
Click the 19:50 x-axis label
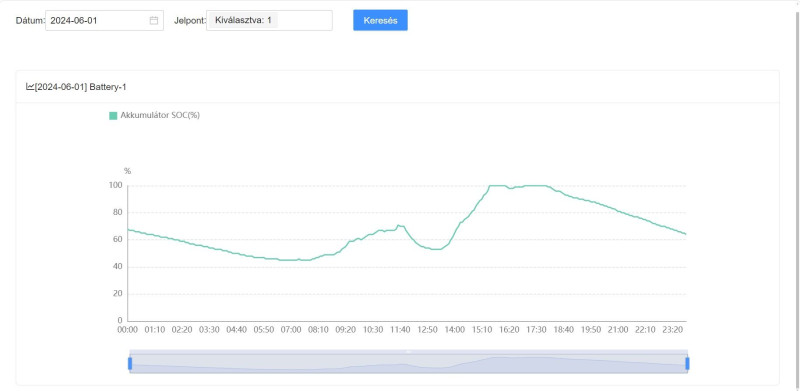(591, 330)
